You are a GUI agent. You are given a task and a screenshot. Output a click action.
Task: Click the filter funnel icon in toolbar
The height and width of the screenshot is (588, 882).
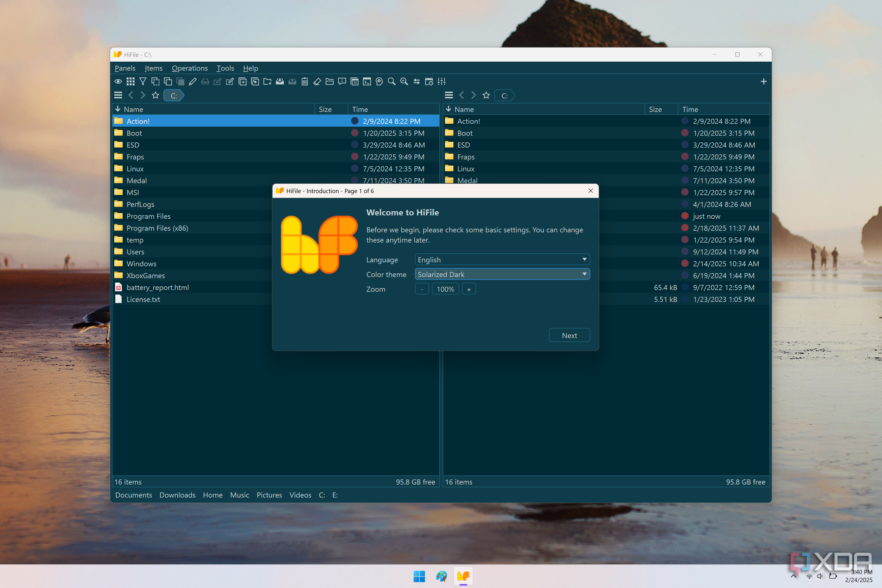point(143,81)
